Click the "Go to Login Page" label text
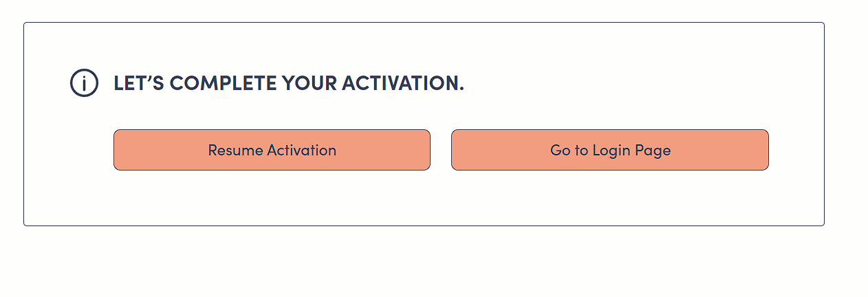 click(610, 150)
